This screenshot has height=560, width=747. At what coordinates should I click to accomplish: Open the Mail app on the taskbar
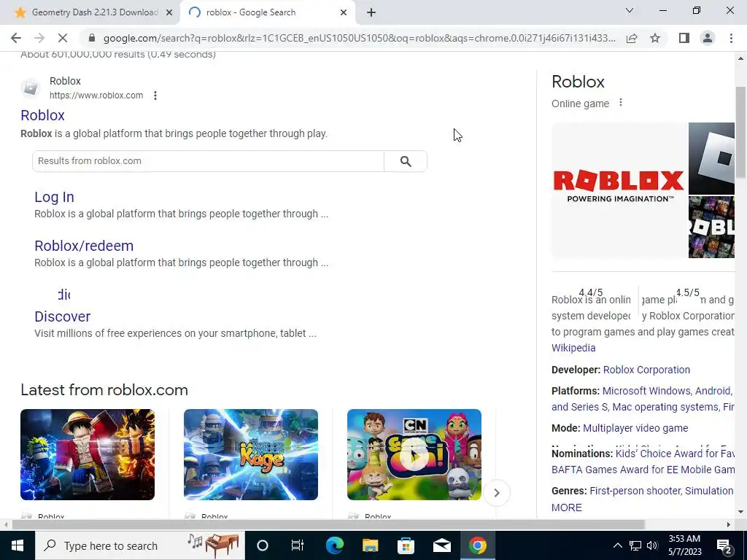coord(442,545)
